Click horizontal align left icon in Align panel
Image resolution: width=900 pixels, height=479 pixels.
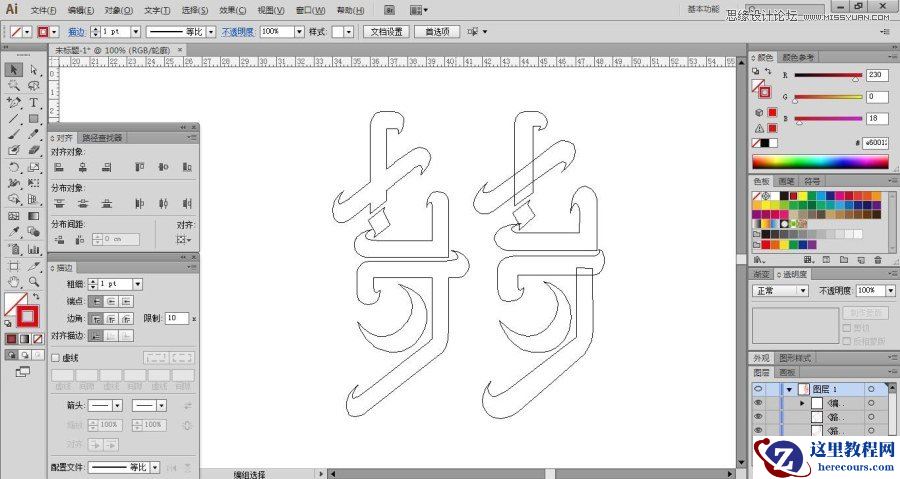[59, 167]
